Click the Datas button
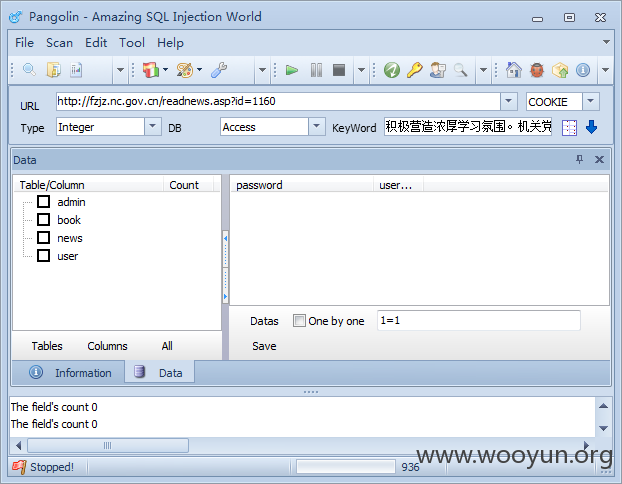 click(264, 321)
